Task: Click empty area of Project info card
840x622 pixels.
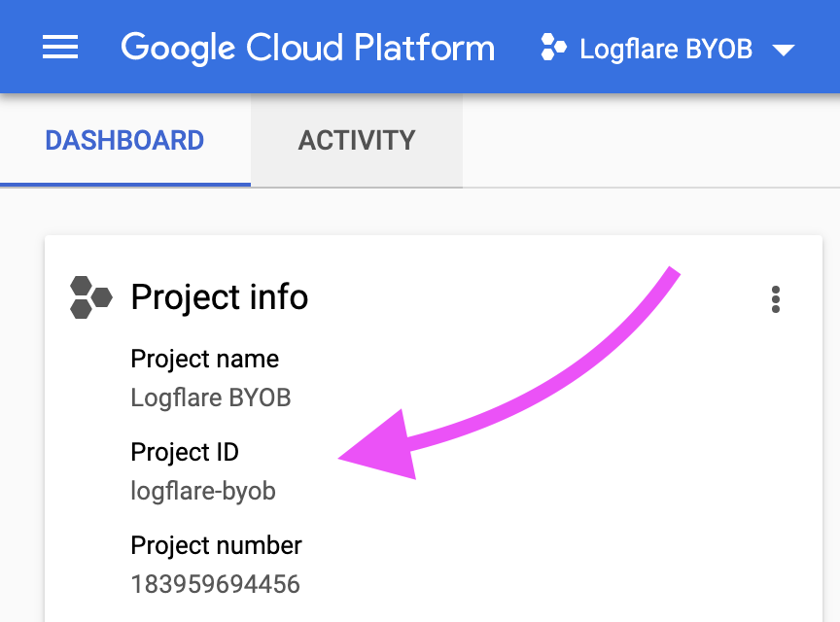Action: (589, 525)
